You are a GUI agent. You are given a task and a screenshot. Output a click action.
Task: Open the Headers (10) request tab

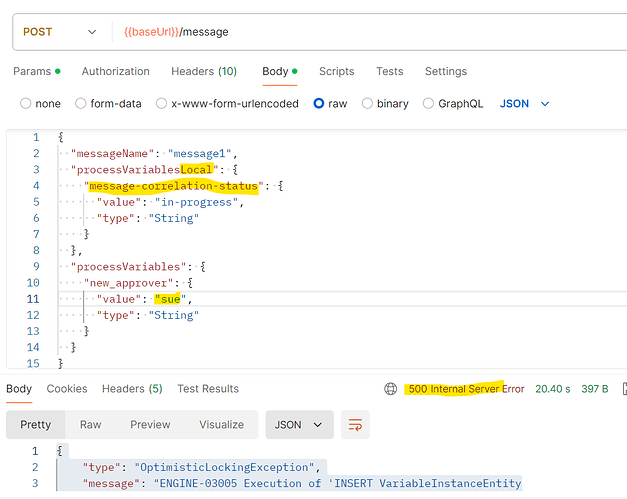click(x=204, y=71)
